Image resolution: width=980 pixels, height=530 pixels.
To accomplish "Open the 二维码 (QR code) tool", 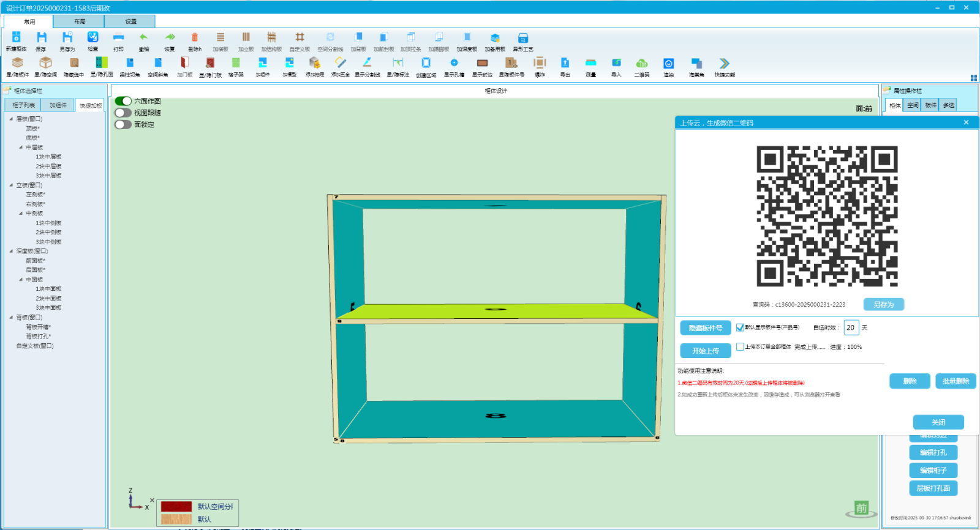I will [x=641, y=64].
